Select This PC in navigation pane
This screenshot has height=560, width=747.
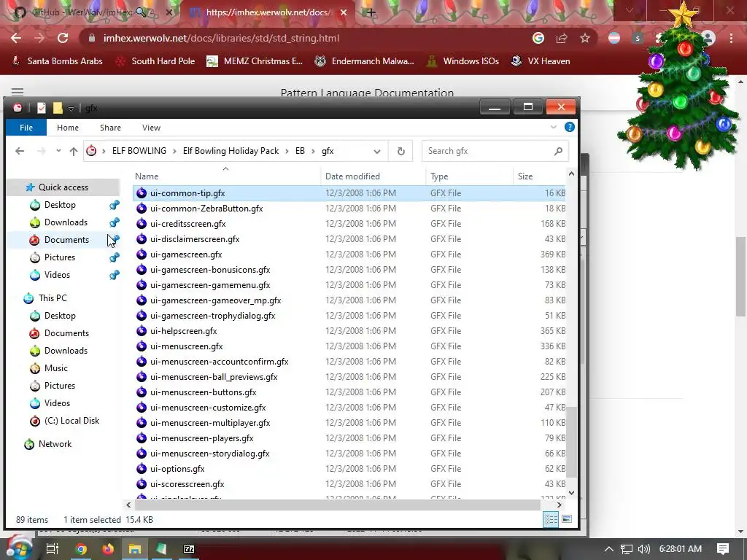53,298
